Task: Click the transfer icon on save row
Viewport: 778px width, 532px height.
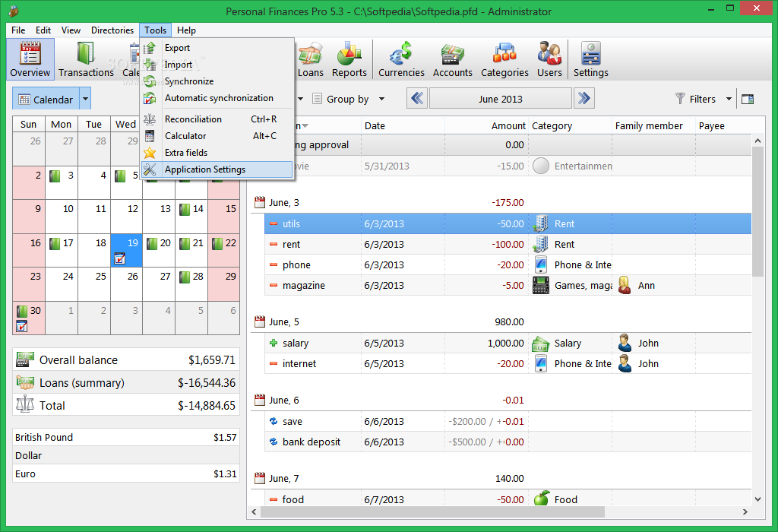Action: 274,421
